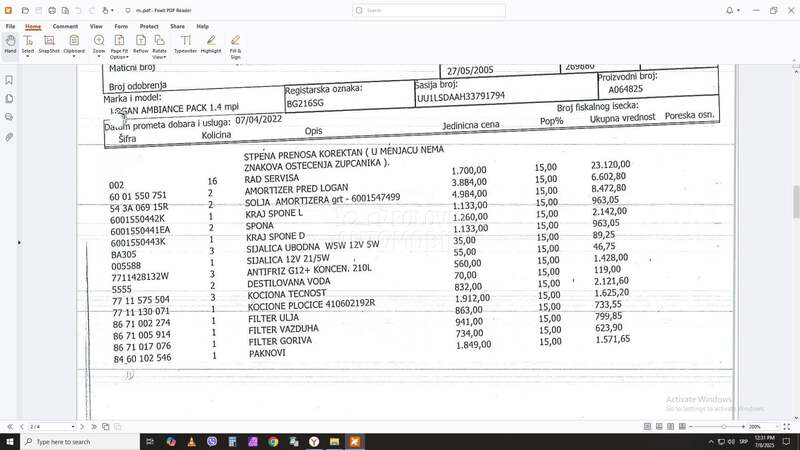Click the Redo arrow in quick access bar

point(92,10)
